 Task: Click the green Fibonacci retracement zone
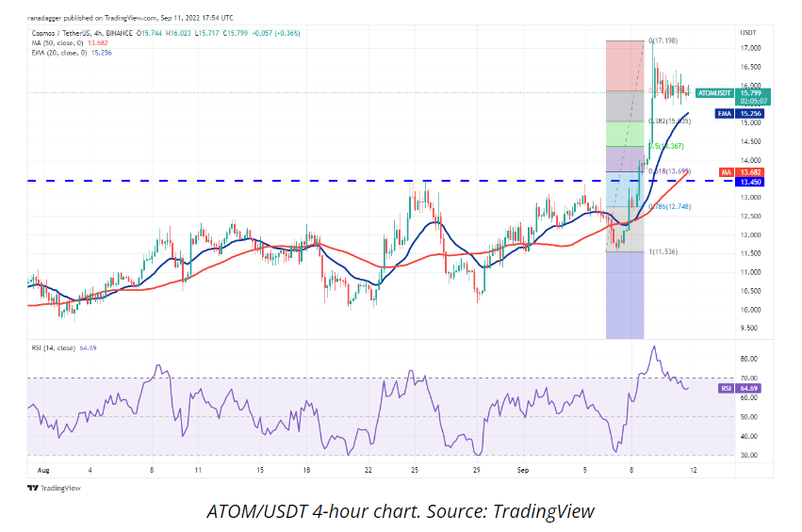(x=625, y=134)
